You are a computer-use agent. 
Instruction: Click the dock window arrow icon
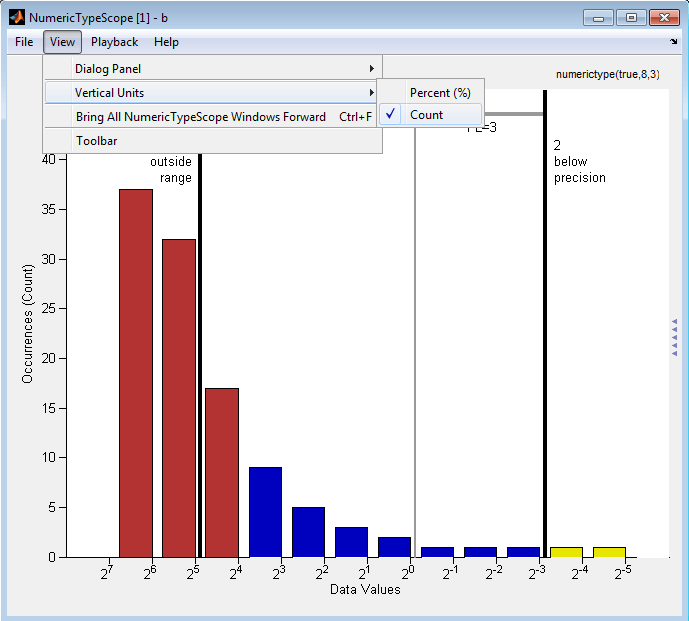(x=674, y=42)
